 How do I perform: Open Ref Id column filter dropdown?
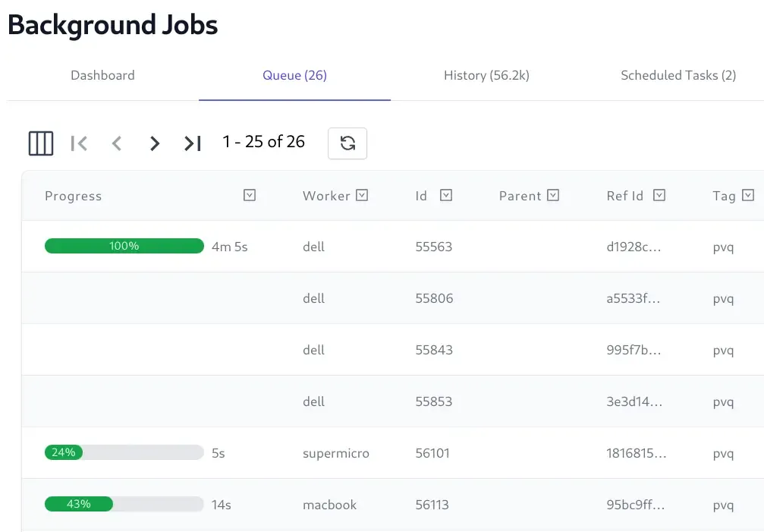pos(659,195)
